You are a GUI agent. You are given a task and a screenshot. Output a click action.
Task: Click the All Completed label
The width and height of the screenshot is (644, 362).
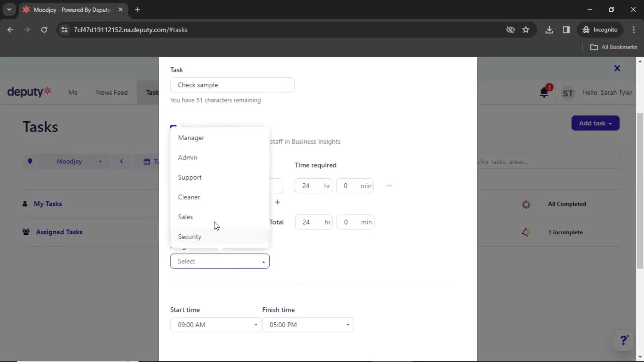click(567, 204)
